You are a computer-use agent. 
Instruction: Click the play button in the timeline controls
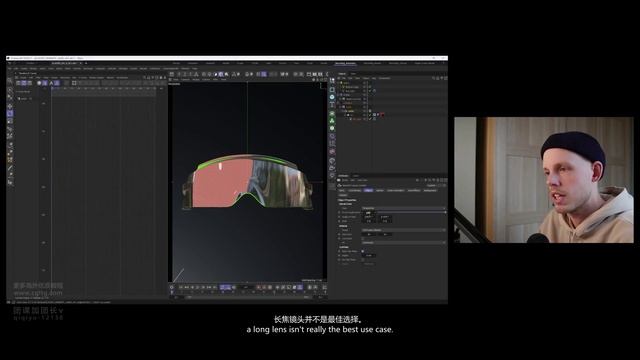tap(197, 287)
